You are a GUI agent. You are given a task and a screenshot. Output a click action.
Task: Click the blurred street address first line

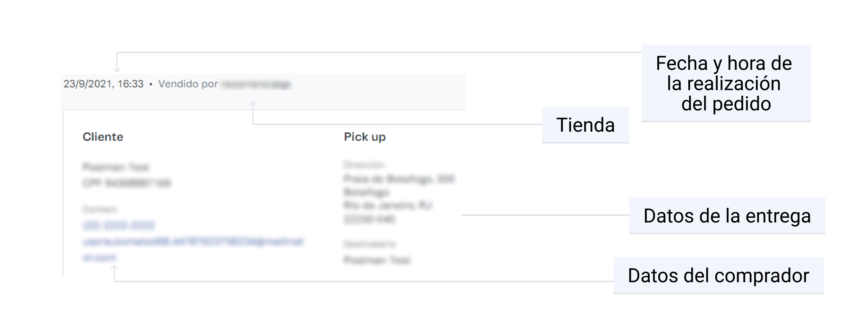399,179
